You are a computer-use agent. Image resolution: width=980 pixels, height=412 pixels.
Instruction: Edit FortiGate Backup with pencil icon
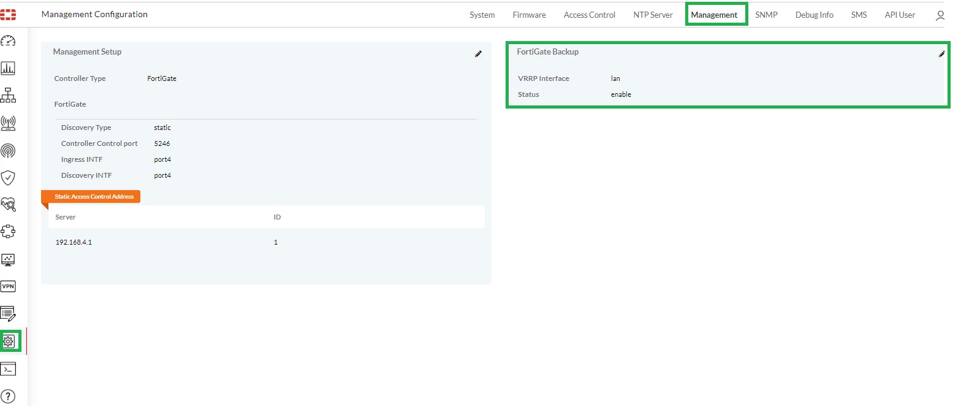pos(941,54)
